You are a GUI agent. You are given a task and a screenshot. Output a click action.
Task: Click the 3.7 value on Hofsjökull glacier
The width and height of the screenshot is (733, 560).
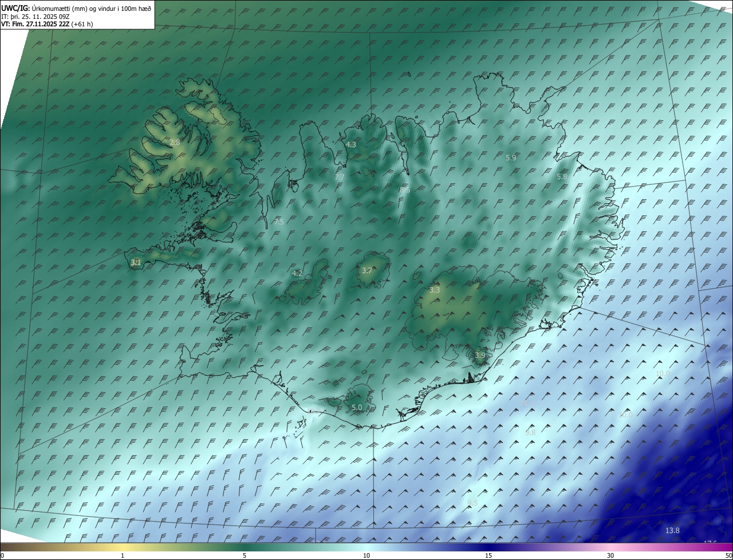tap(367, 270)
